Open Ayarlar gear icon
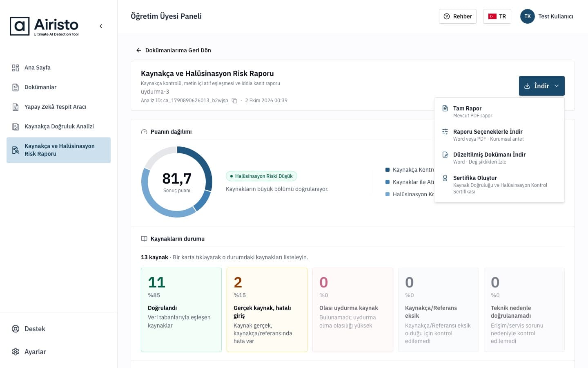Image resolution: width=588 pixels, height=368 pixels. click(16, 352)
